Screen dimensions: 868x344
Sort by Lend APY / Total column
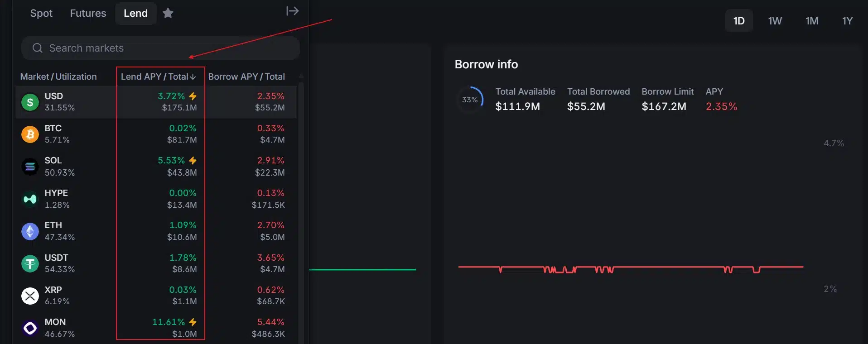(x=158, y=76)
